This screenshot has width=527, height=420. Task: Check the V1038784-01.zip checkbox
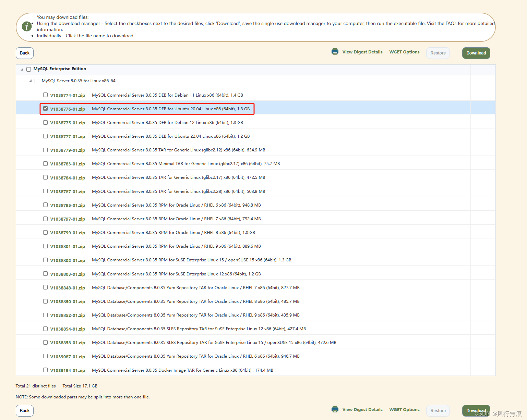point(45,177)
